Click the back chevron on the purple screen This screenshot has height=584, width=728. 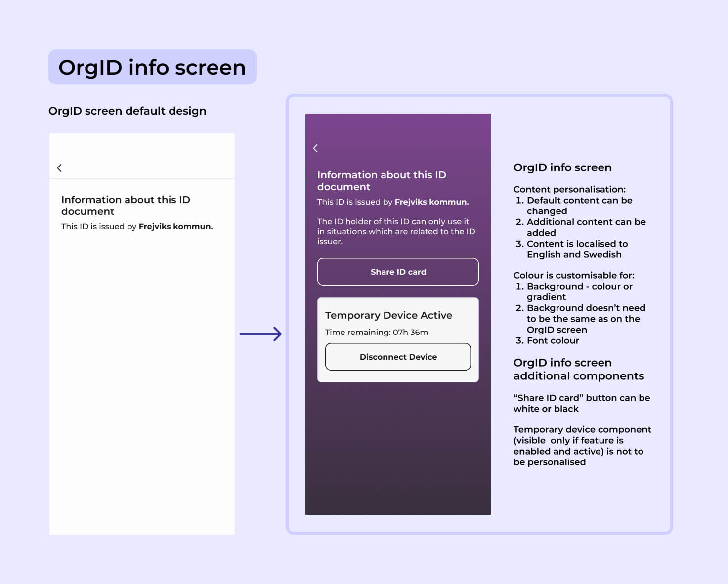[x=315, y=148]
